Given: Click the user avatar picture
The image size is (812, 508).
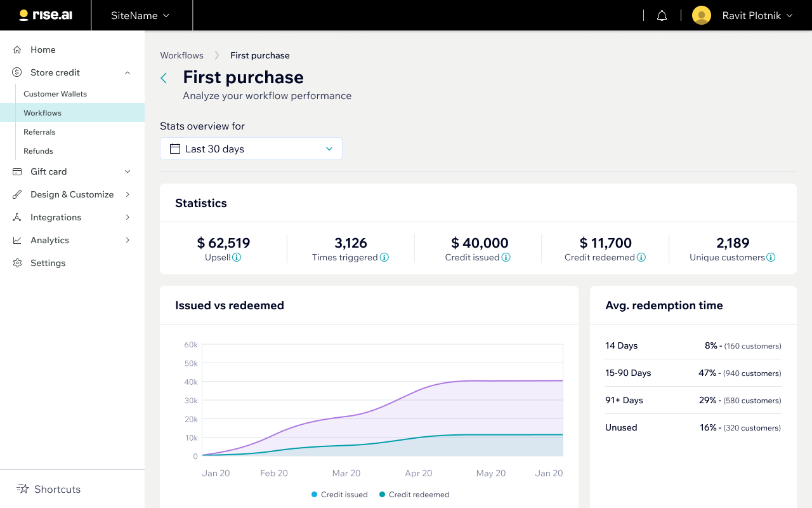Looking at the screenshot, I should pos(701,15).
